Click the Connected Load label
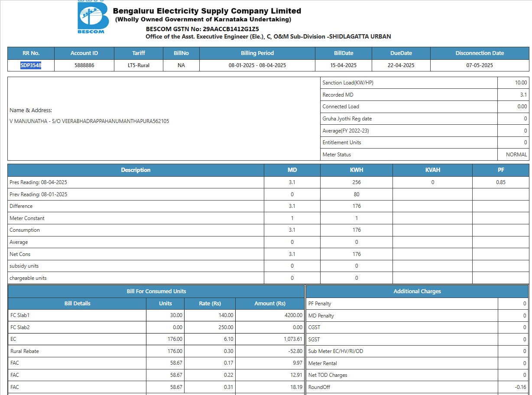 point(341,107)
